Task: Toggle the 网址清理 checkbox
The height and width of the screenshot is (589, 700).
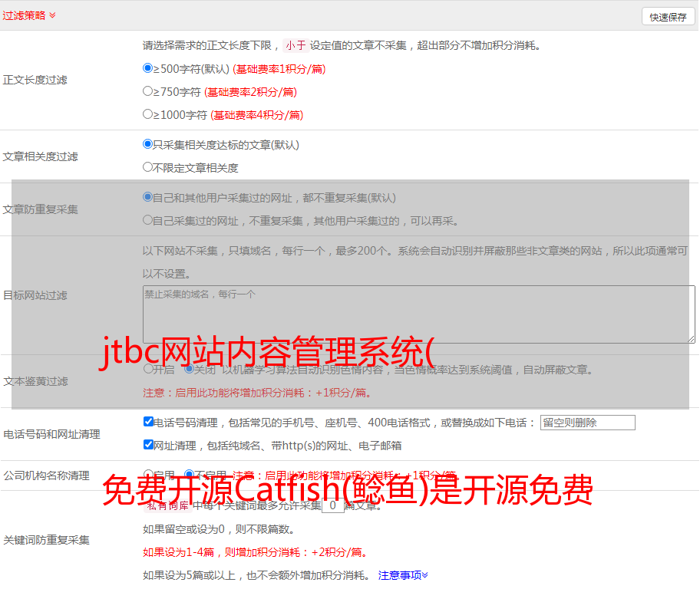Action: 148,444
